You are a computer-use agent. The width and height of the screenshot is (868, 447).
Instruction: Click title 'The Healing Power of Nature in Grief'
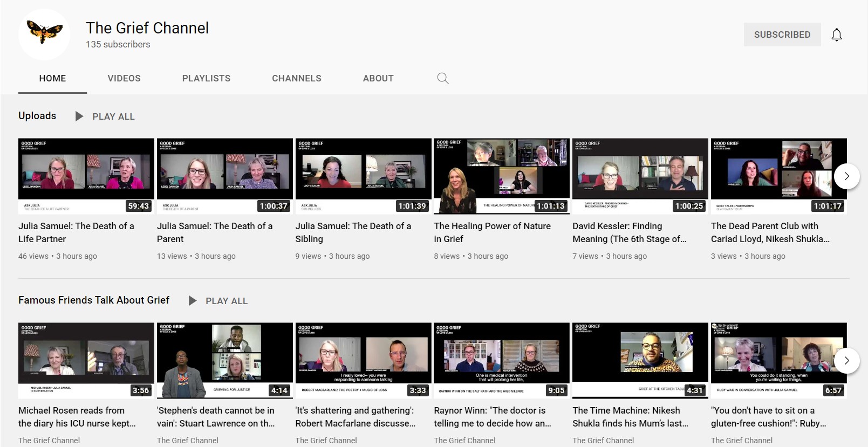(493, 232)
